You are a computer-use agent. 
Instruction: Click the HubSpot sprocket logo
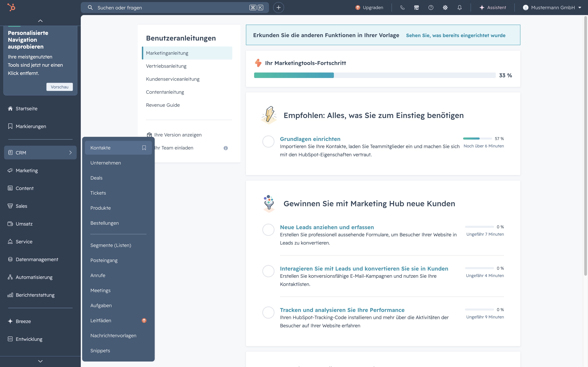coord(11,7)
